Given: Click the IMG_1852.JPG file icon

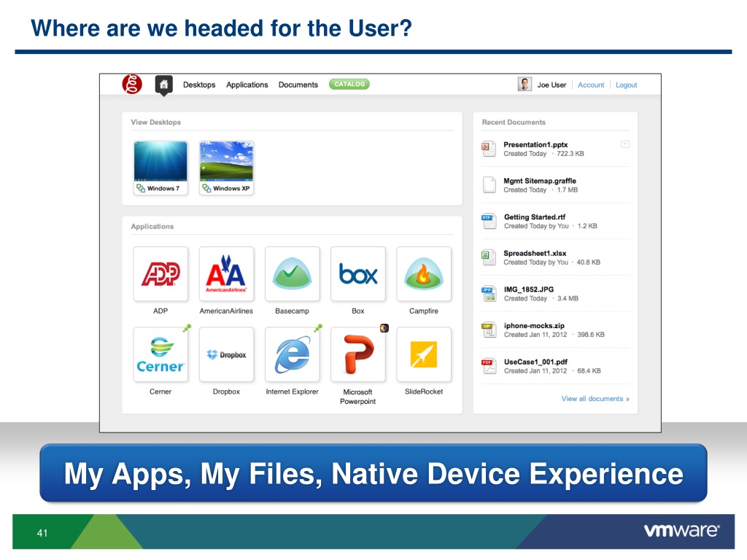Looking at the screenshot, I should point(489,293).
